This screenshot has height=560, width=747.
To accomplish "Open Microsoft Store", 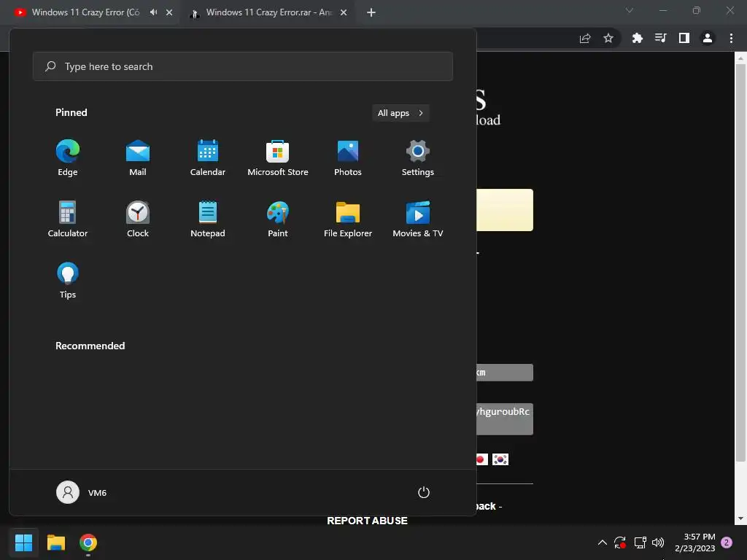I will click(278, 158).
